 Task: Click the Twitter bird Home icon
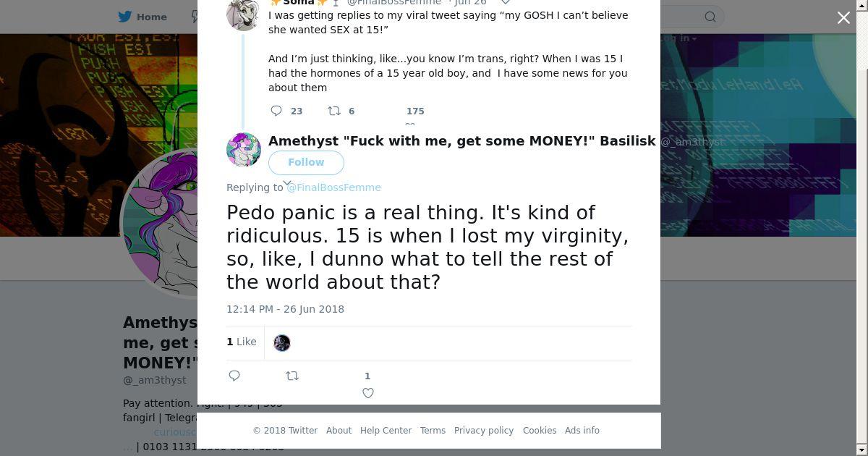pos(125,17)
